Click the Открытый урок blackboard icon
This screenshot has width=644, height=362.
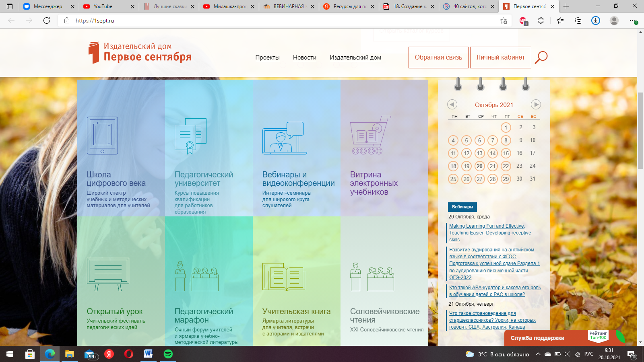108,274
